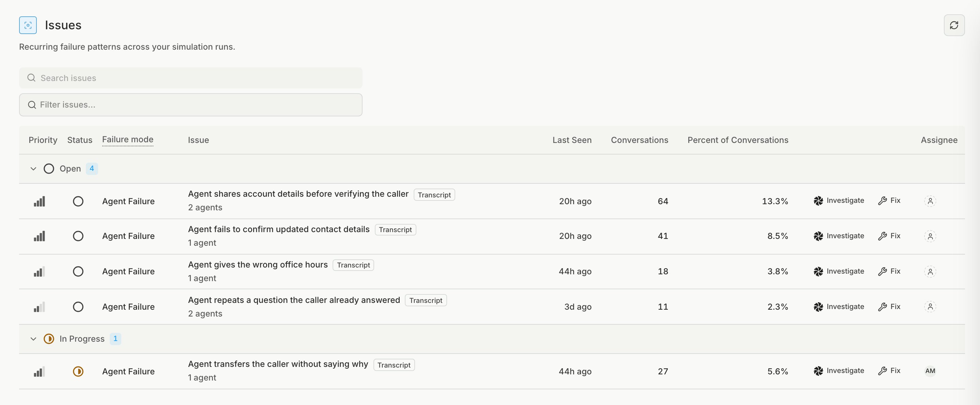This screenshot has width=980, height=405.
Task: Click the refresh issues icon button
Action: [x=954, y=25]
